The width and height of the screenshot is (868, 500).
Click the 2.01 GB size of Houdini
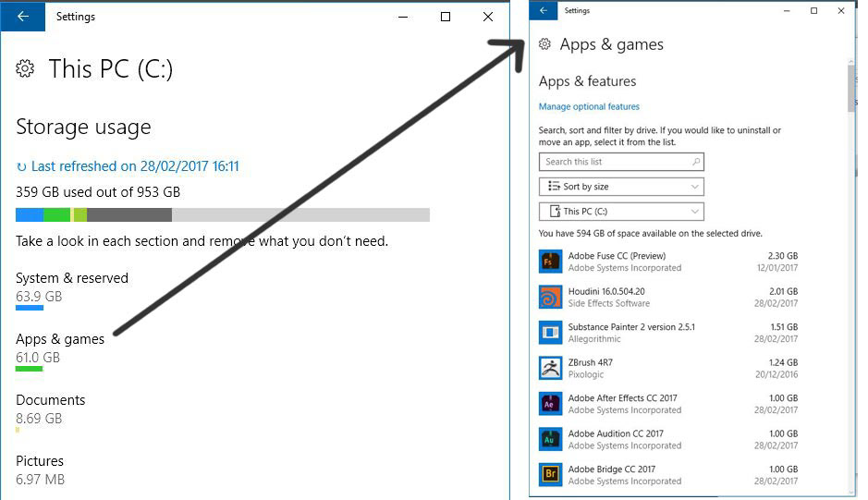click(783, 291)
